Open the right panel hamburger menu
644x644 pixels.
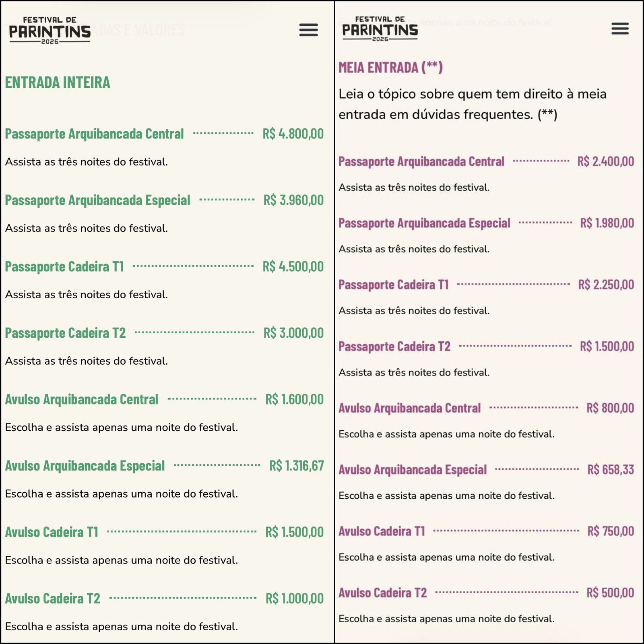[619, 29]
